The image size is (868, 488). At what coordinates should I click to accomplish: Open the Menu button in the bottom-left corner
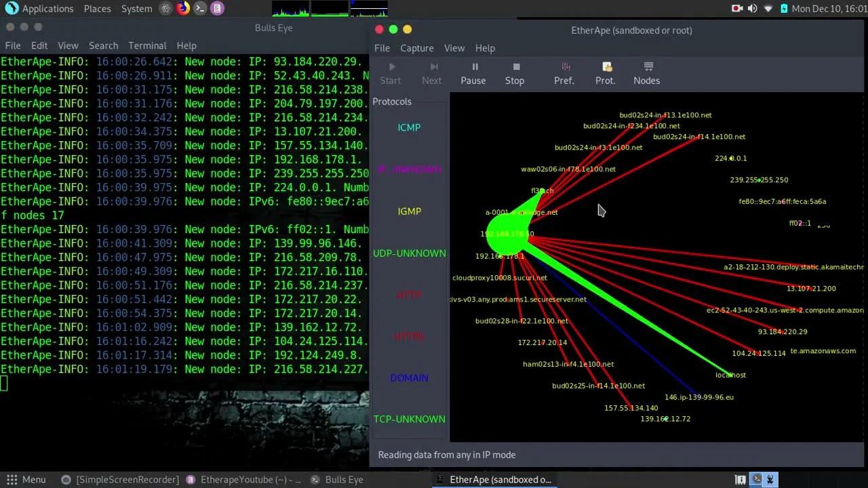pyautogui.click(x=27, y=479)
